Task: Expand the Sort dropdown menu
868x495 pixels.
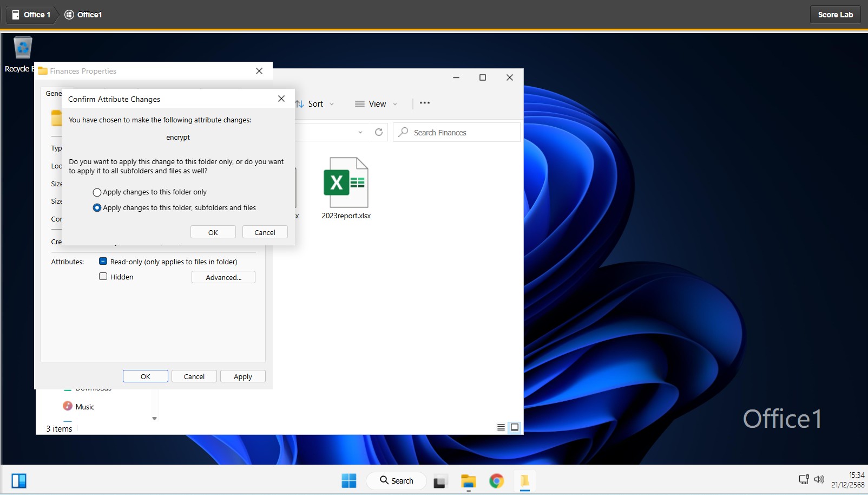Action: coord(315,104)
